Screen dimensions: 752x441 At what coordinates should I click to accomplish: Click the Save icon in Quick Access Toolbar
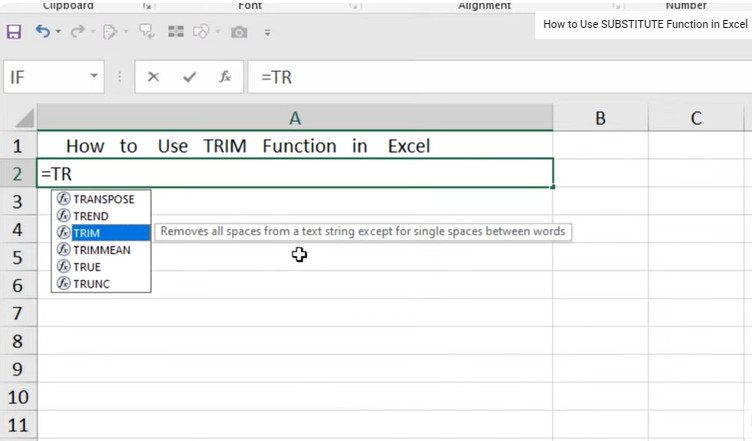click(13, 32)
